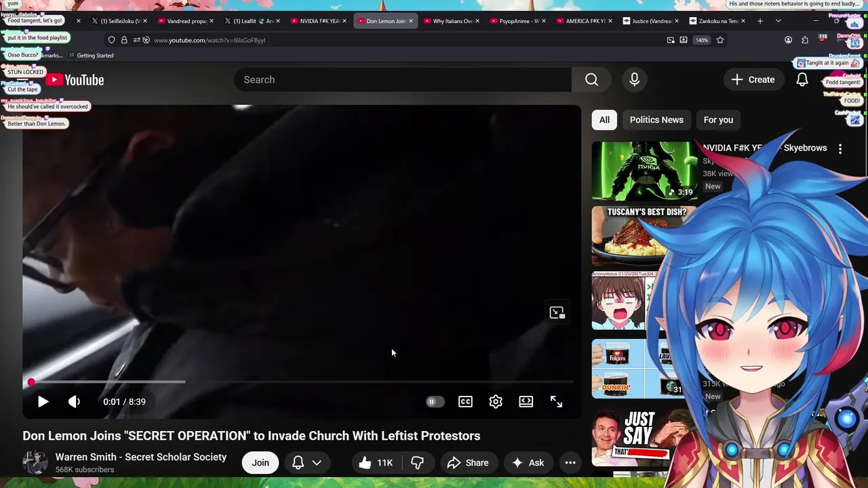Switch to the Why Italians Over tab
Image resolution: width=868 pixels, height=488 pixels.
[451, 21]
